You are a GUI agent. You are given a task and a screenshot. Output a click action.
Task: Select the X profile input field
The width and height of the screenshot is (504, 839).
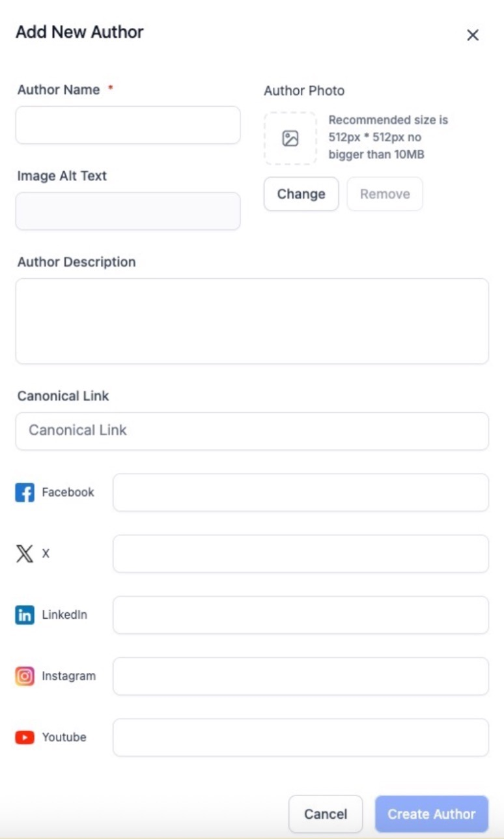(301, 554)
